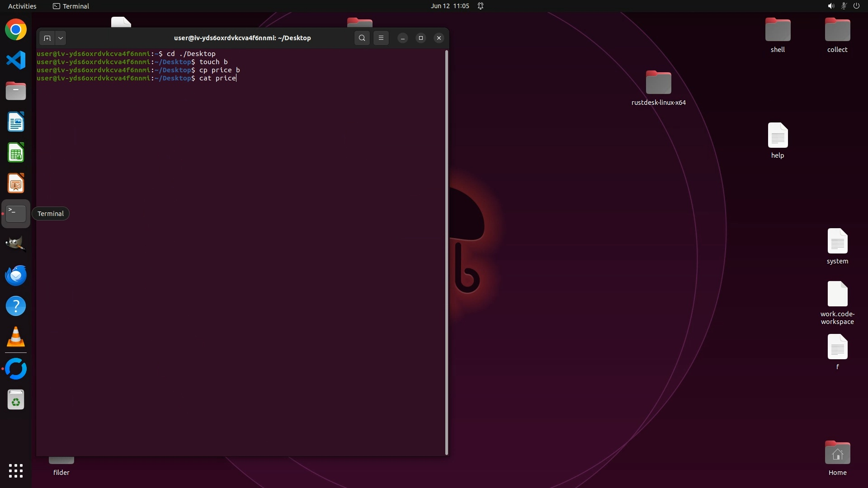
Task: Open Visual Studio Code from dock
Action: pos(16,61)
